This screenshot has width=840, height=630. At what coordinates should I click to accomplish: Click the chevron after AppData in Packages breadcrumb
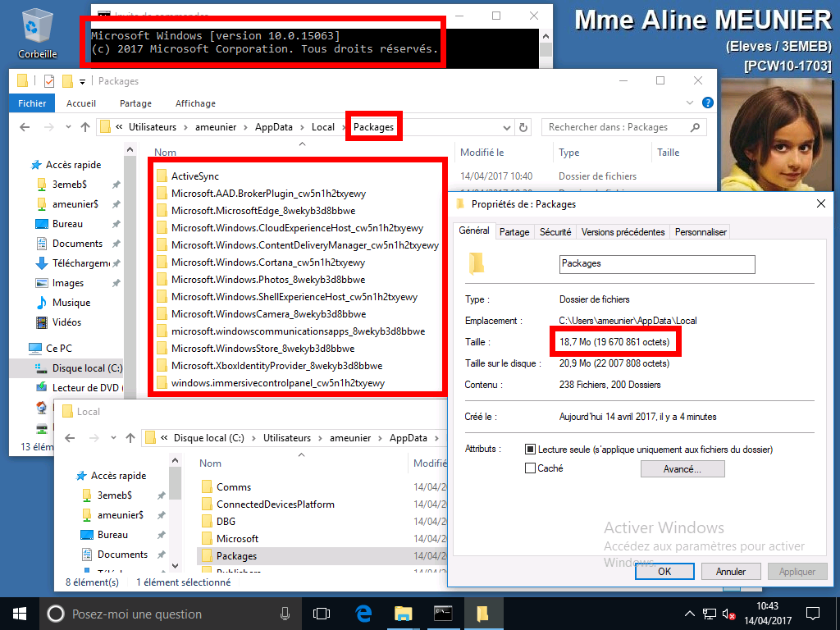coord(302,127)
